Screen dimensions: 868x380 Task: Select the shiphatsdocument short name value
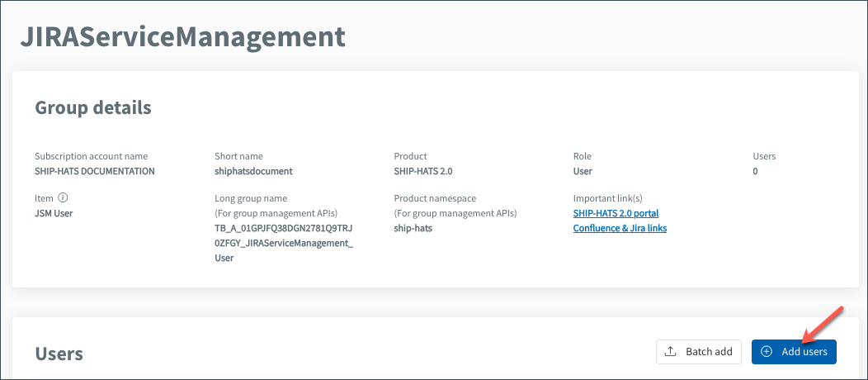pyautogui.click(x=253, y=171)
